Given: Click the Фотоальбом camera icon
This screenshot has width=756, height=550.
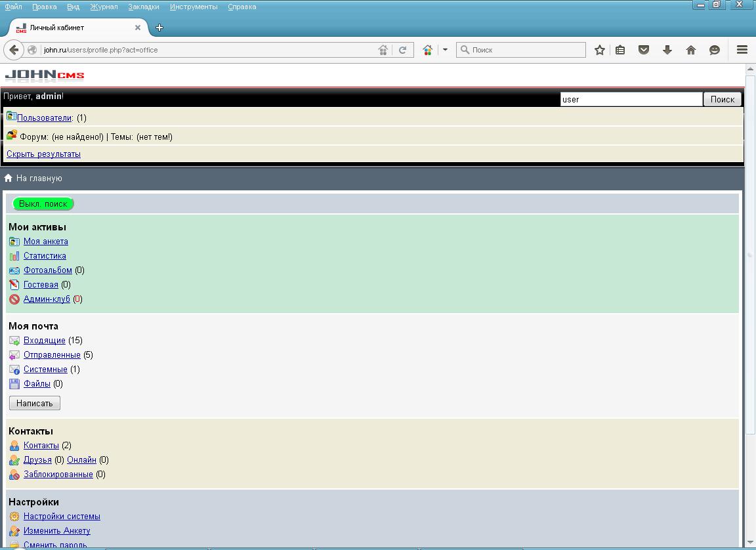Looking at the screenshot, I should point(14,270).
